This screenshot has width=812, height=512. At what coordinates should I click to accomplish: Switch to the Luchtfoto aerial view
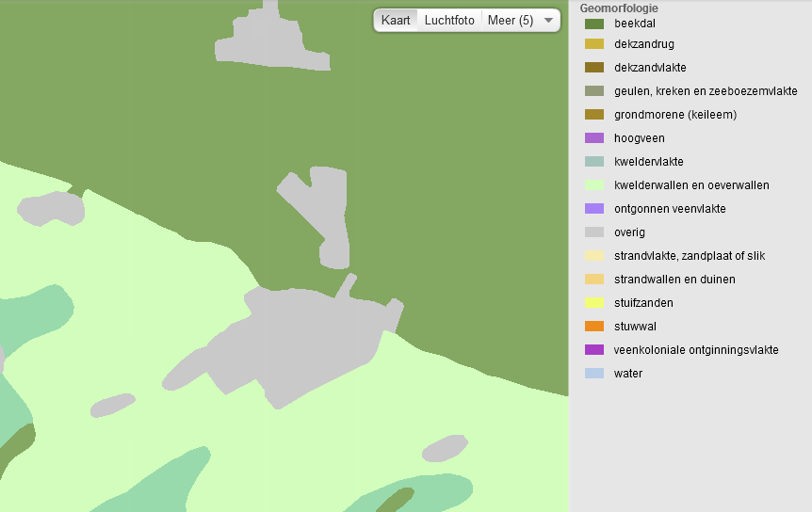coord(449,20)
